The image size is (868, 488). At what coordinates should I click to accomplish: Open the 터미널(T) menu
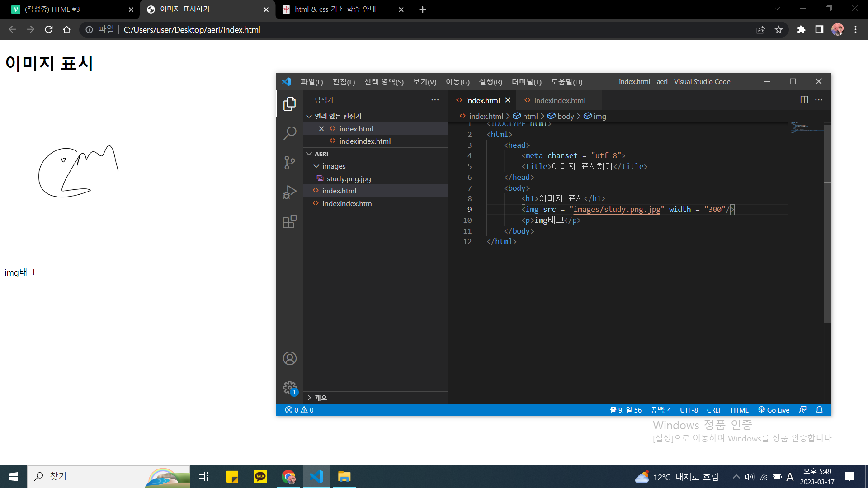point(526,82)
